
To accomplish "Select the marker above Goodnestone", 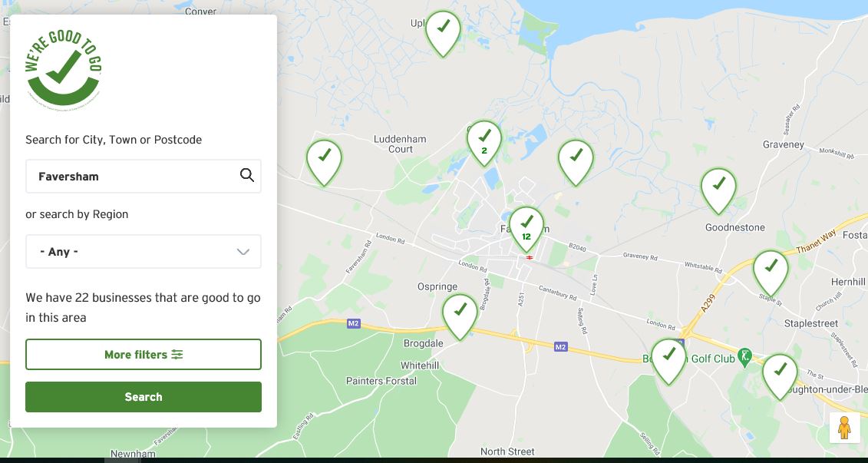I will click(x=718, y=189).
